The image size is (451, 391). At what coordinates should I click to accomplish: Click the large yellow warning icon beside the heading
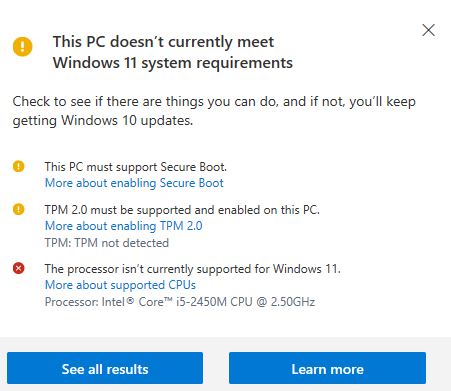(x=23, y=46)
